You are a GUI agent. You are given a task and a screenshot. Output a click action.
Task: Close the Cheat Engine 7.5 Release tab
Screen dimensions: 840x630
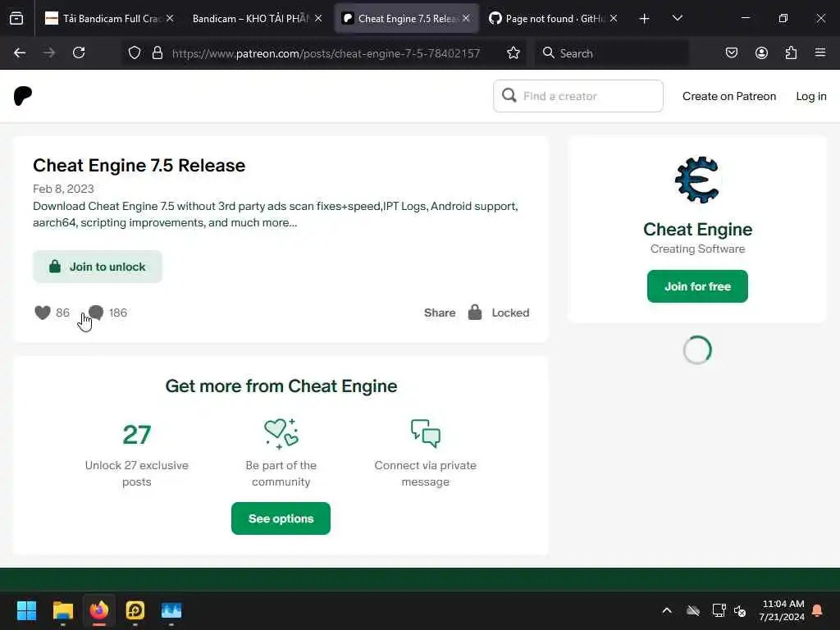coord(466,19)
